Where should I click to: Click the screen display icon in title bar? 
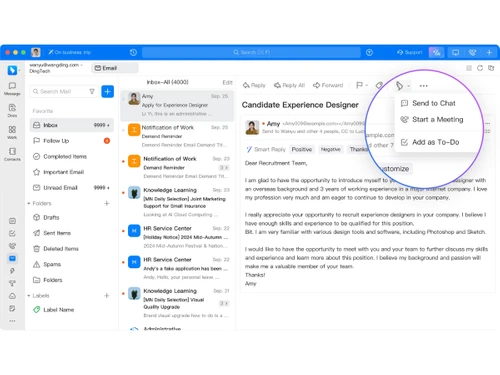(x=455, y=52)
